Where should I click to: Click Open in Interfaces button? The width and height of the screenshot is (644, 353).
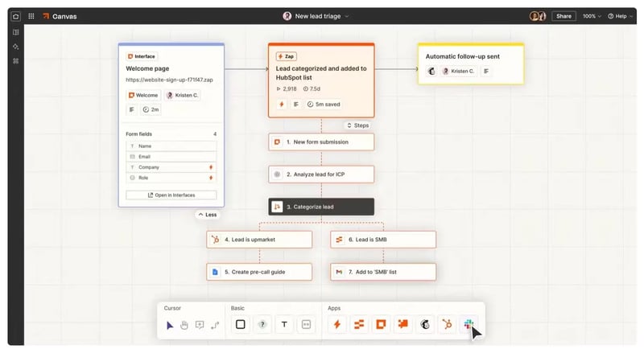point(171,195)
